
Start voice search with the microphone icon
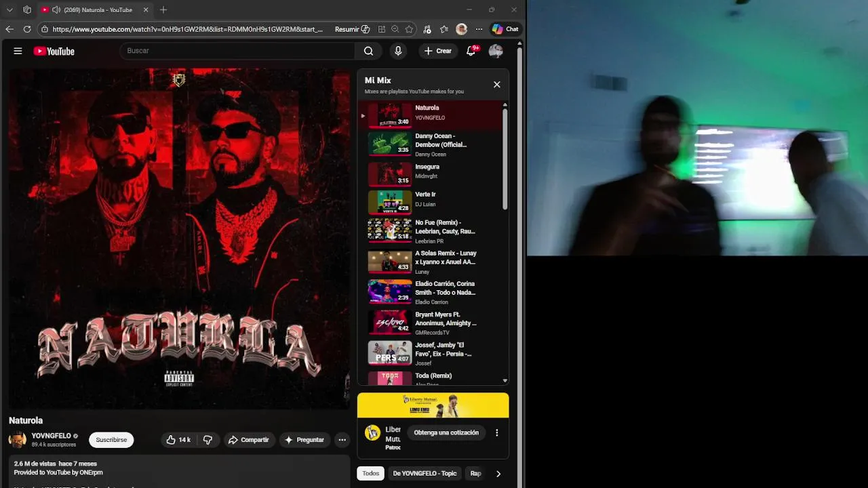click(x=398, y=51)
